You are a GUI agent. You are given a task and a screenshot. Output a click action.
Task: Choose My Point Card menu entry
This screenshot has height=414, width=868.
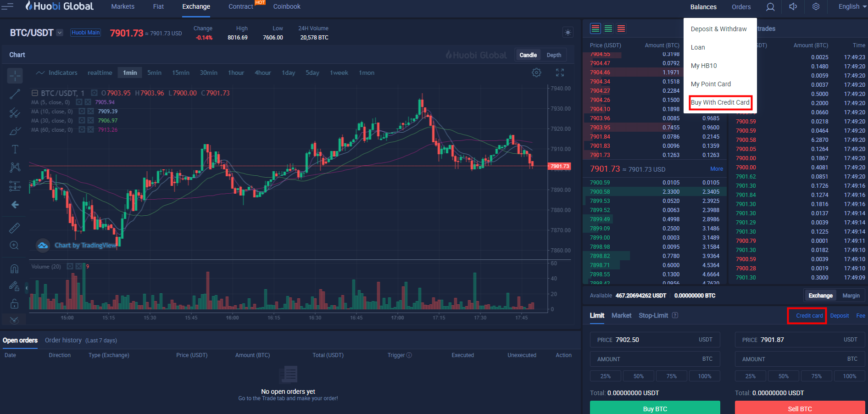coord(711,84)
